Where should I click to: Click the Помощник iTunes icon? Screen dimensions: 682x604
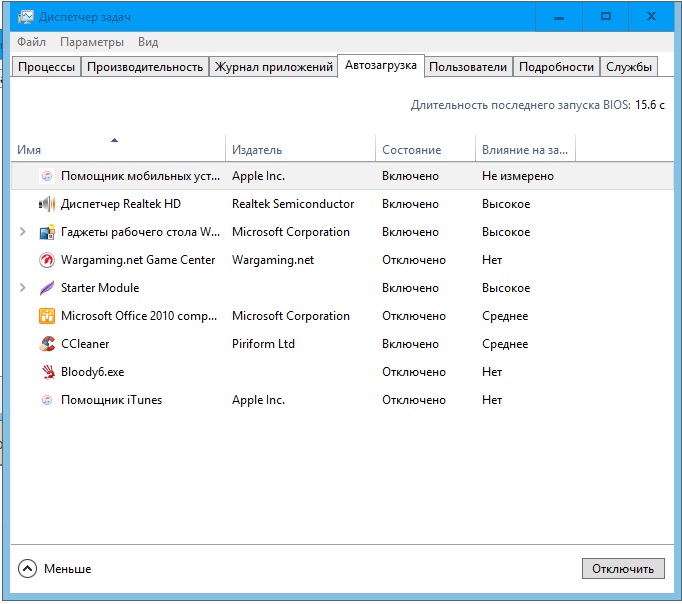point(47,400)
